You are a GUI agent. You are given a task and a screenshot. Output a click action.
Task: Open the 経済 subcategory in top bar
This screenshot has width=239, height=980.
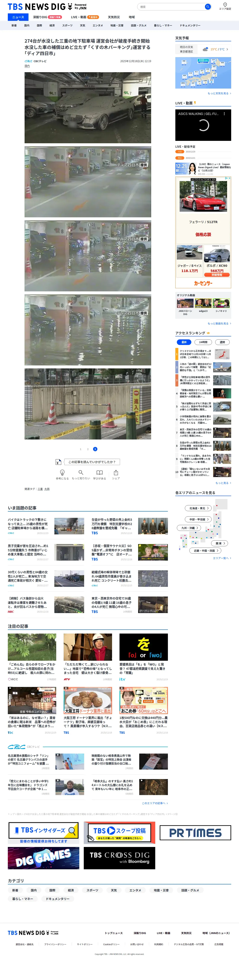pos(52,25)
